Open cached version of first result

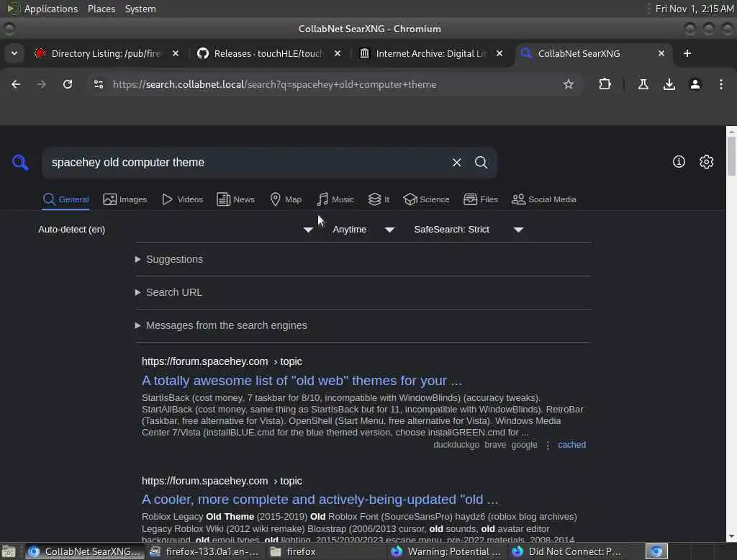[571, 444]
